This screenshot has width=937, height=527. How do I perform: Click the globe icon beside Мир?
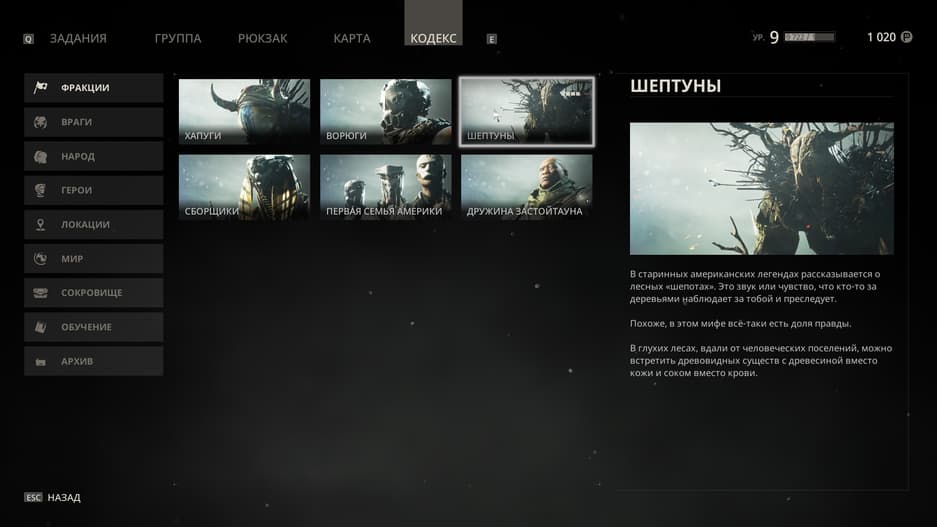pyautogui.click(x=41, y=259)
